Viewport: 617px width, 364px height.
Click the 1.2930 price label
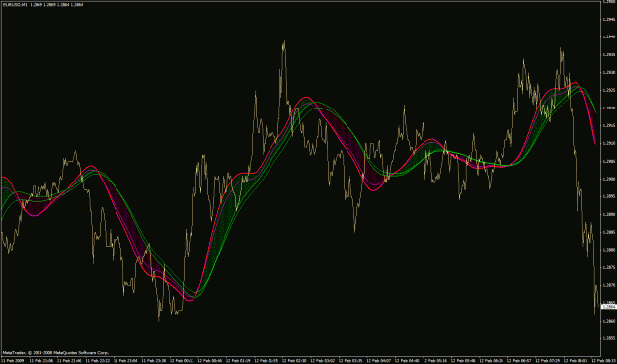click(x=609, y=72)
